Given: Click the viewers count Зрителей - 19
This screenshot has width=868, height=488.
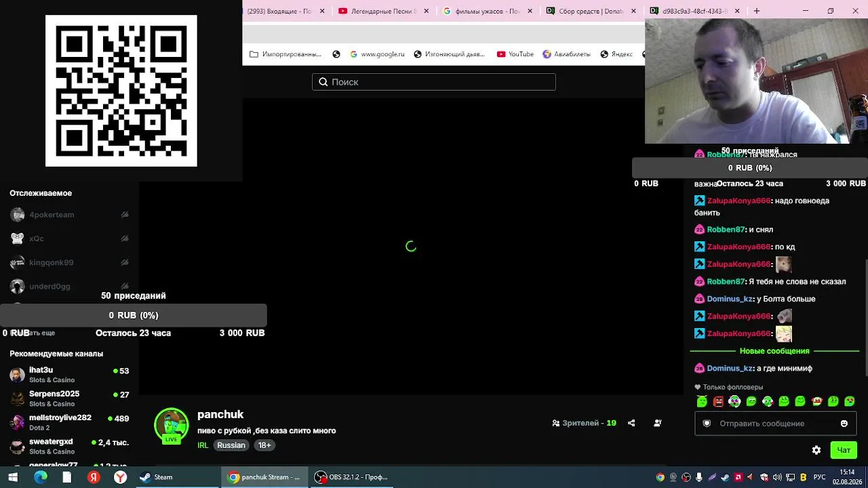Looking at the screenshot, I should 584,423.
